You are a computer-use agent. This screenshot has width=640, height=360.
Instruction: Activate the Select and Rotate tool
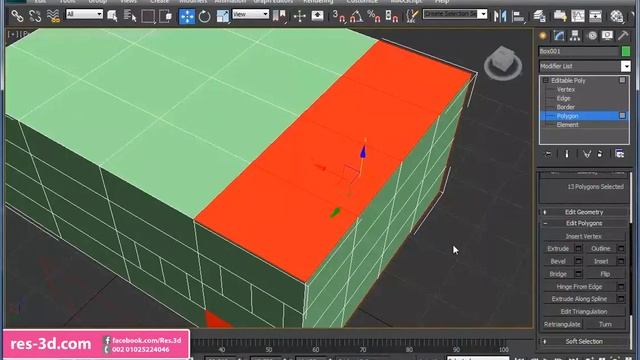(x=204, y=16)
